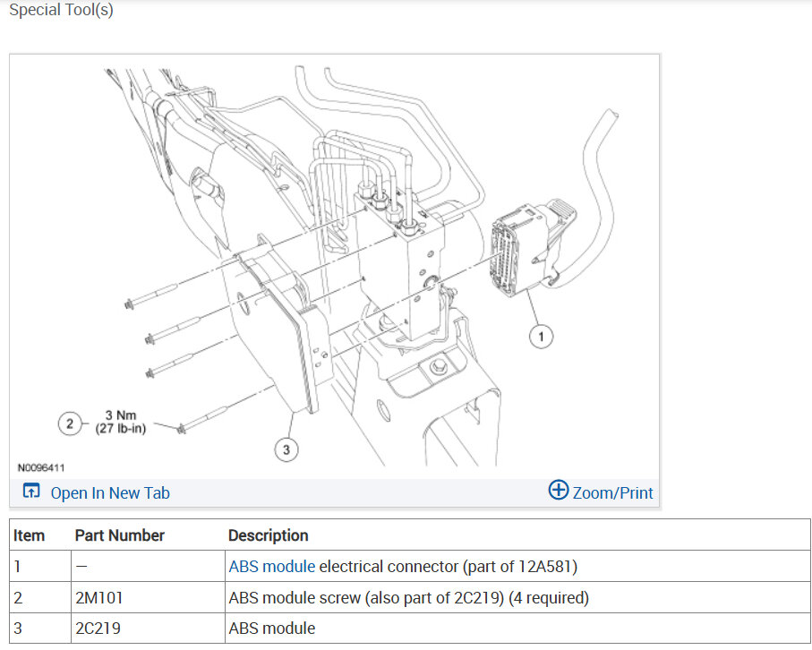Follow the ABS module hyperlink in row 1

click(x=272, y=567)
